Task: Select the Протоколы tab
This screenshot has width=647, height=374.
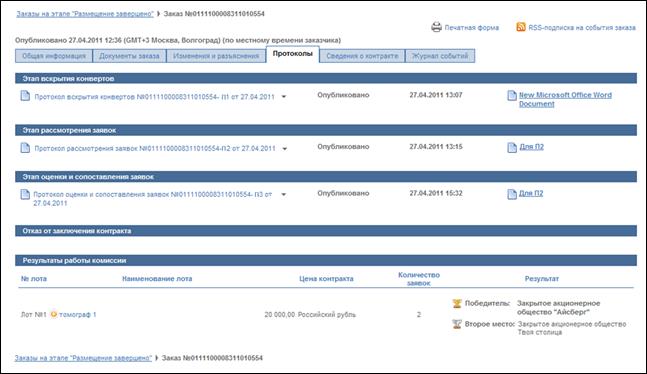Action: pyautogui.click(x=293, y=54)
